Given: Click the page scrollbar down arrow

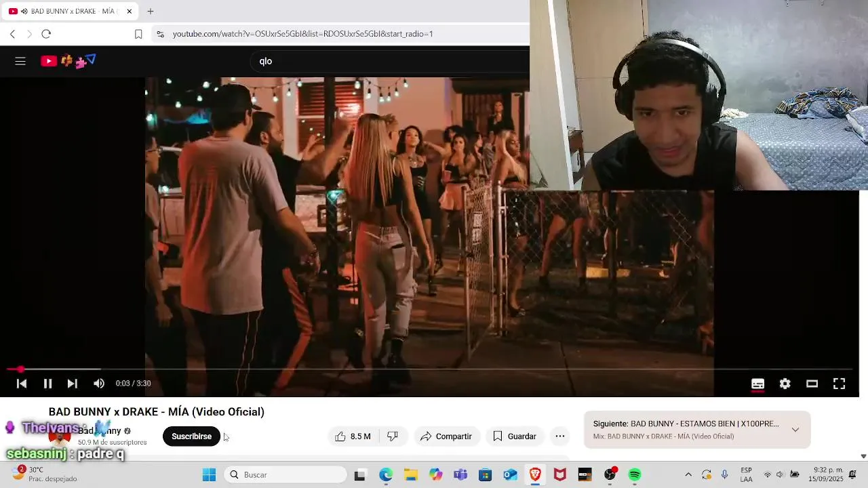Looking at the screenshot, I should click(863, 456).
